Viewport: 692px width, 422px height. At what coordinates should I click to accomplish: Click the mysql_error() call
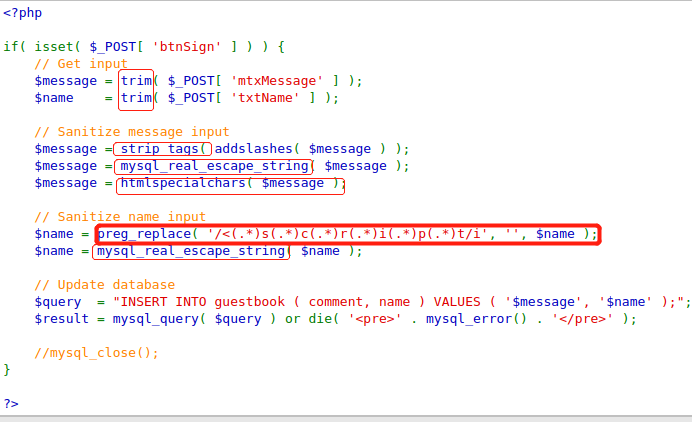pos(476,319)
